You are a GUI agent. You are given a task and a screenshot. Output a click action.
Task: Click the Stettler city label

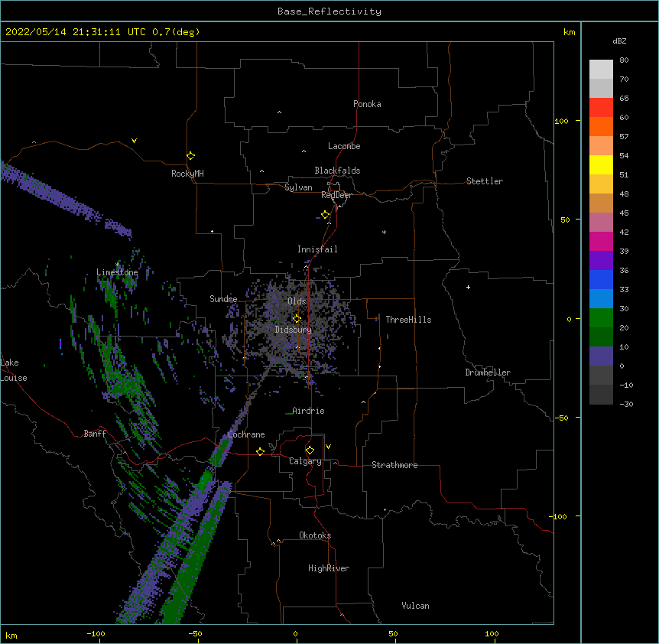tap(485, 181)
